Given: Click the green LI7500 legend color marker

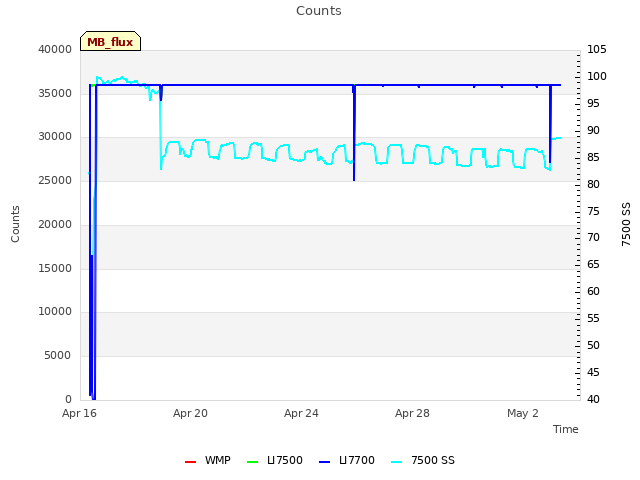Looking at the screenshot, I should tap(253, 462).
